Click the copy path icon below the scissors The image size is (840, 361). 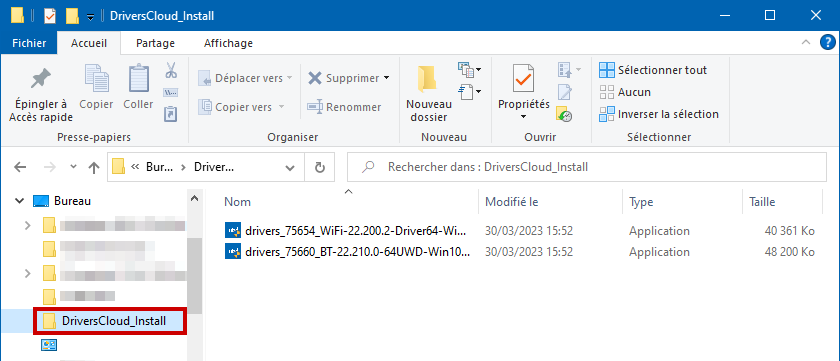point(171,92)
